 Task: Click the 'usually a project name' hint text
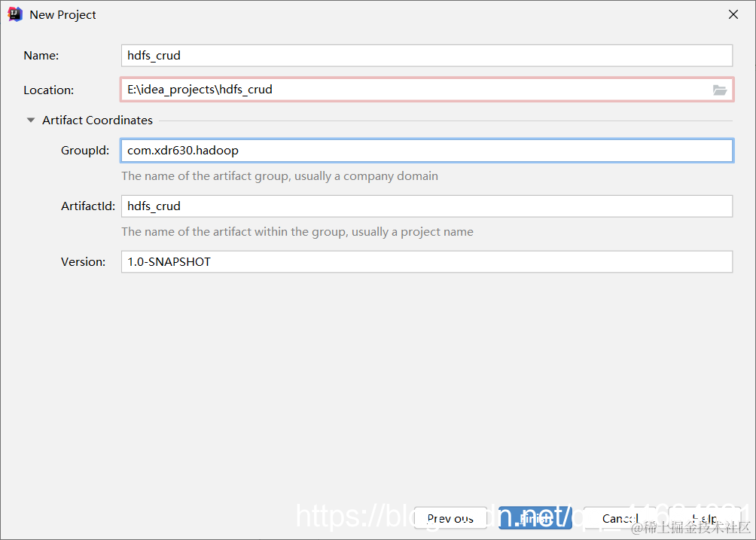412,232
